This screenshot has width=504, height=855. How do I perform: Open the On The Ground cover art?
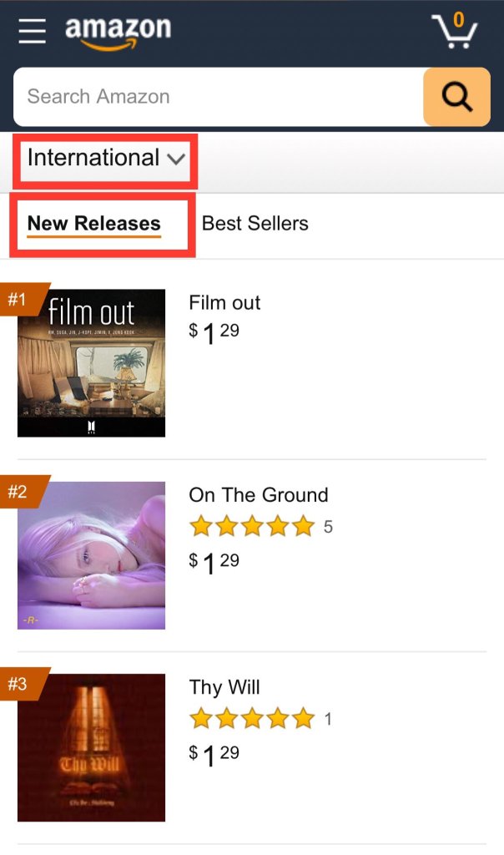[x=91, y=555]
